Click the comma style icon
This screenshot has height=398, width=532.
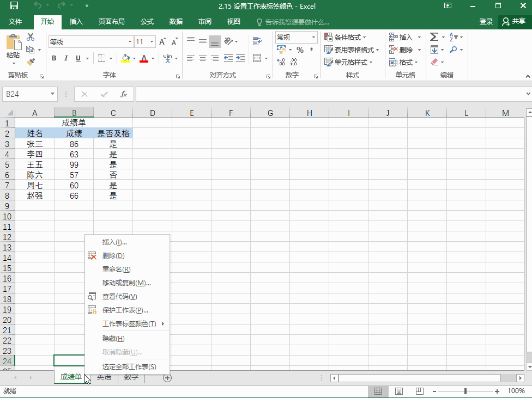point(311,50)
